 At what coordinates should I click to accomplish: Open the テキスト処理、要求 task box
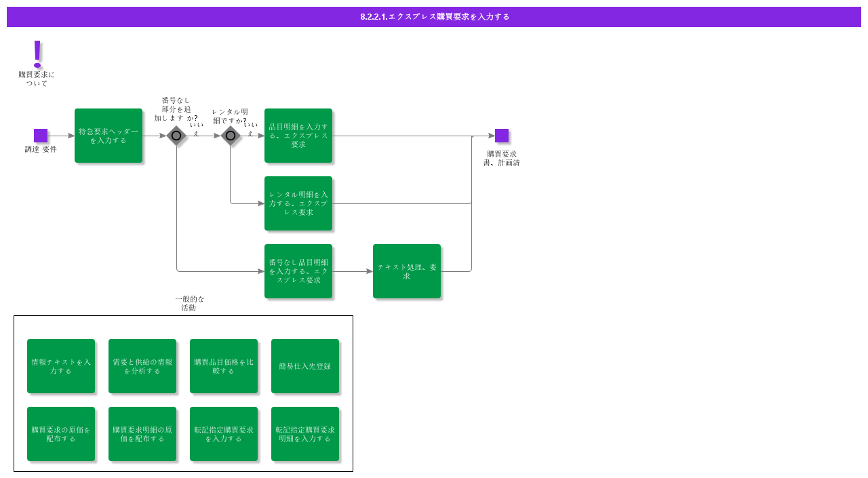click(407, 271)
